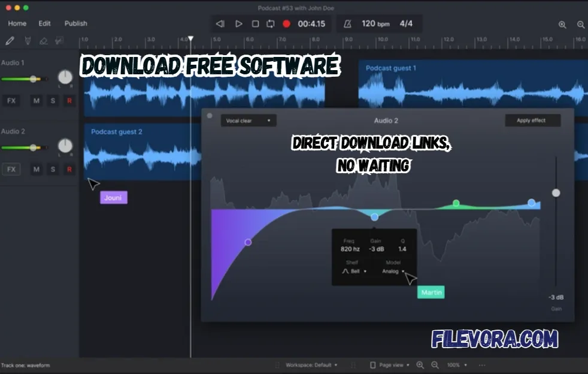Change the Model from Analog
Screen dimensions: 588x374
(392, 270)
